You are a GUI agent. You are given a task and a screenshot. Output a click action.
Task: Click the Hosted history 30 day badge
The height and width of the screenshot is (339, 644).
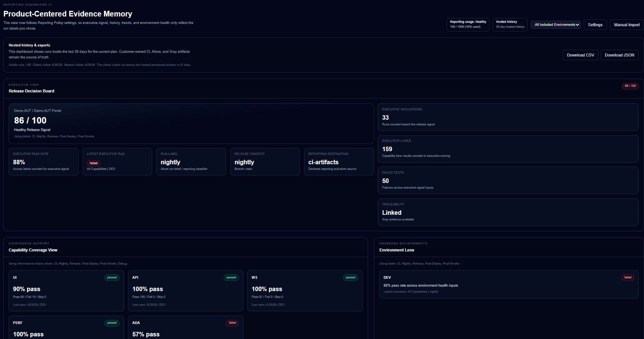click(x=510, y=24)
